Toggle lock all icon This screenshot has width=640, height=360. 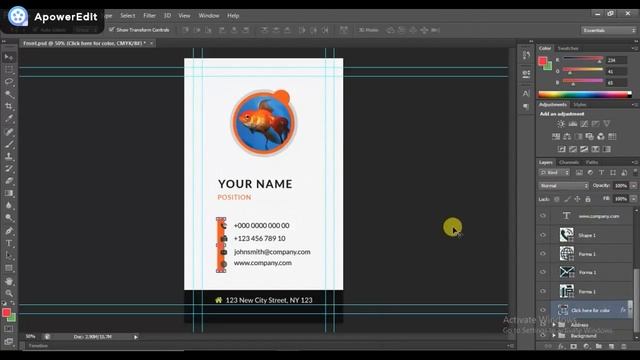coord(588,199)
